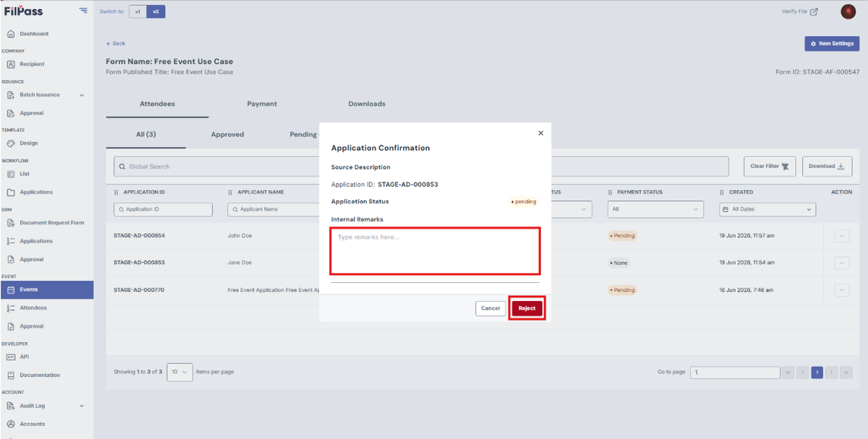Viewport: 868px width, 439px height.
Task: Click Attendees sidebar icon
Action: click(11, 308)
